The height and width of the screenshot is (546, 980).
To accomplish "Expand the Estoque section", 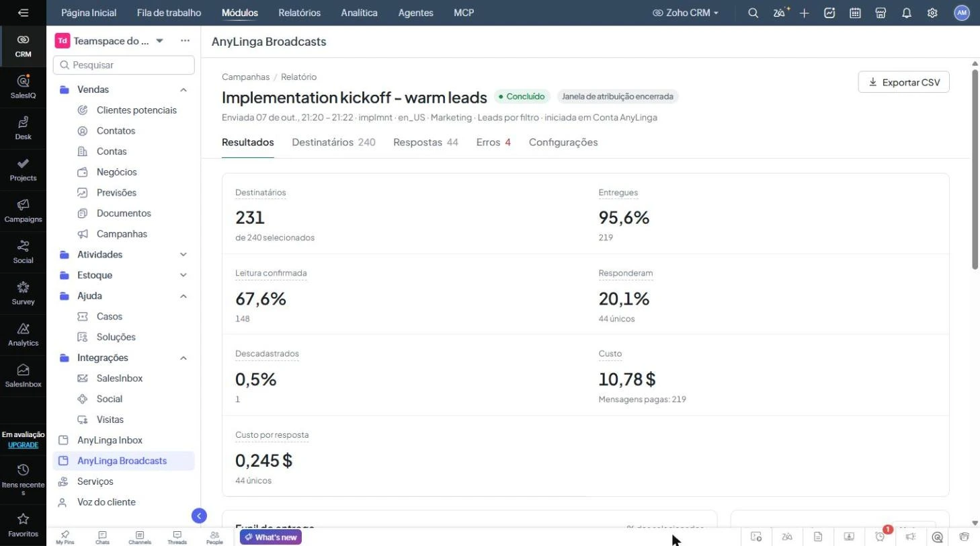I will pyautogui.click(x=183, y=275).
